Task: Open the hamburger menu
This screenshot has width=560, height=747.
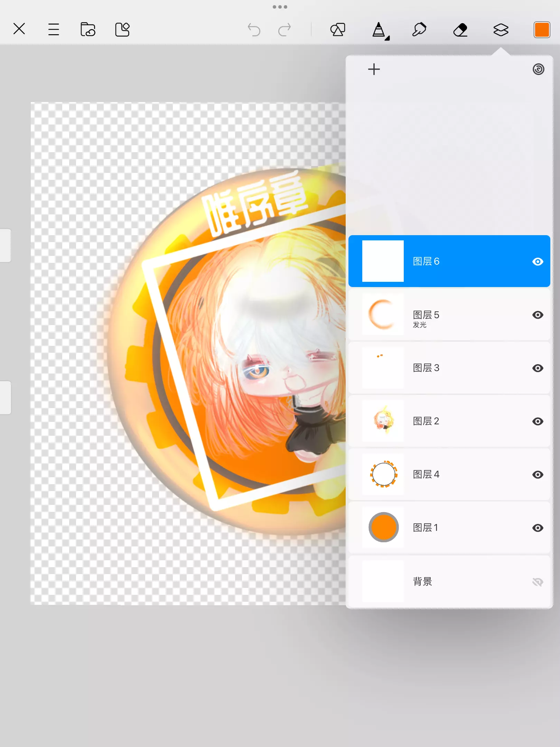Action: (x=54, y=29)
